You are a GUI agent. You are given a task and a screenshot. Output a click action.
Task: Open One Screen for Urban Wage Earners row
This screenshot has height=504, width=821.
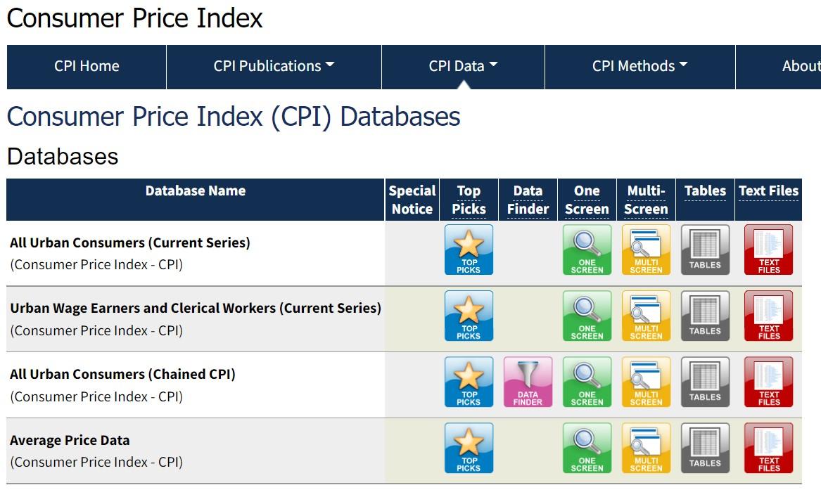tap(587, 316)
